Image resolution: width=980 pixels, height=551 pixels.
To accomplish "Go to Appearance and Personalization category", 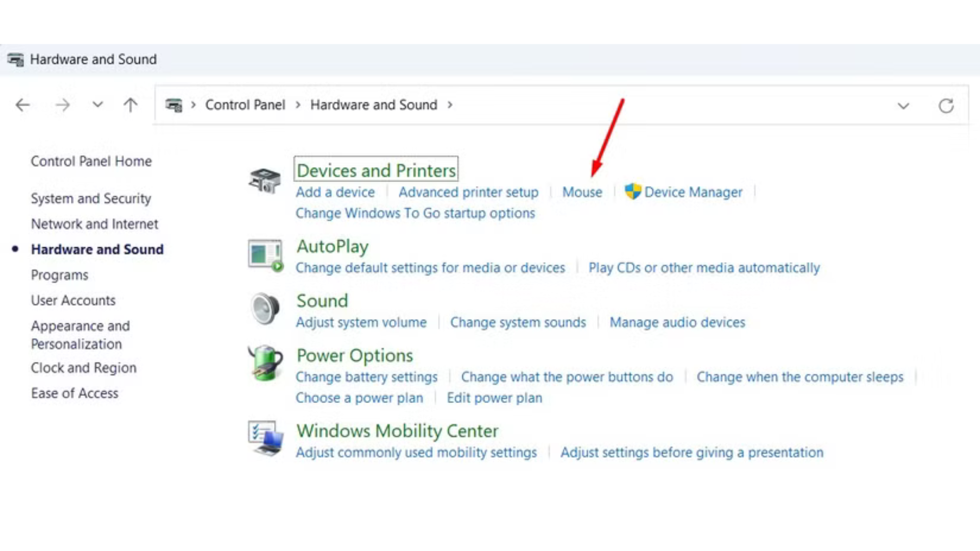I will coord(80,335).
